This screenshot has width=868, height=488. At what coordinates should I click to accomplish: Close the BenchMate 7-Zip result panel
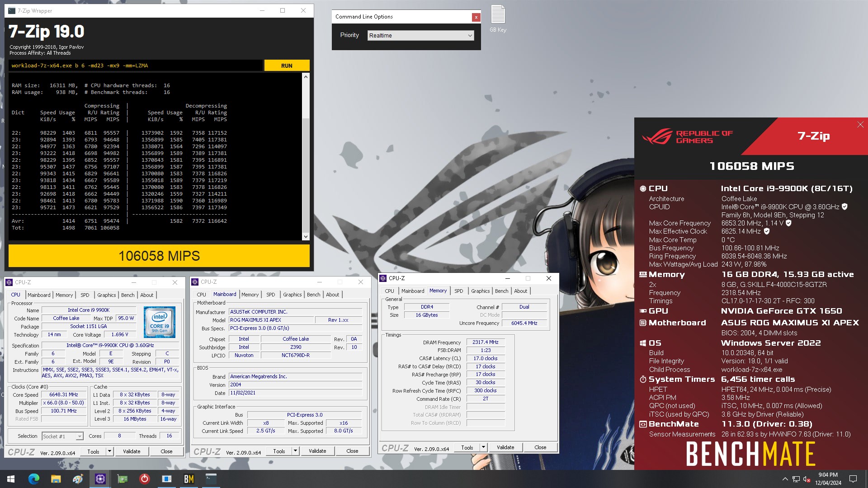[860, 125]
